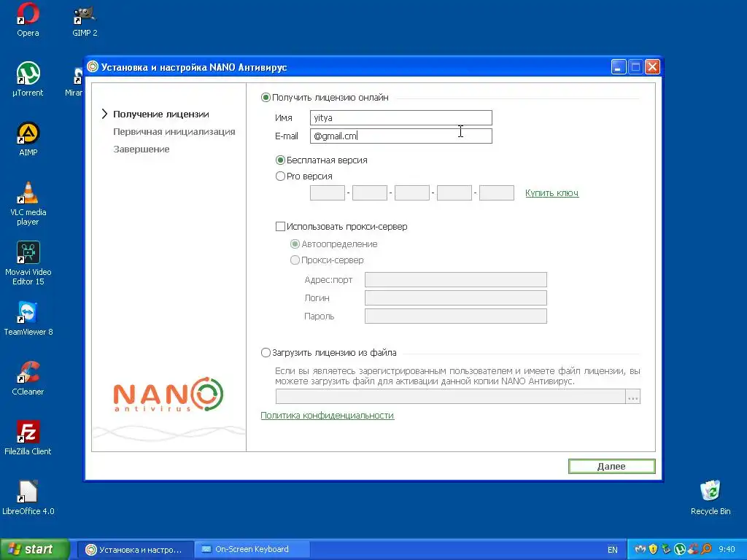Open the Opera desktop shortcut
The width and height of the screenshot is (747, 560).
point(28,19)
